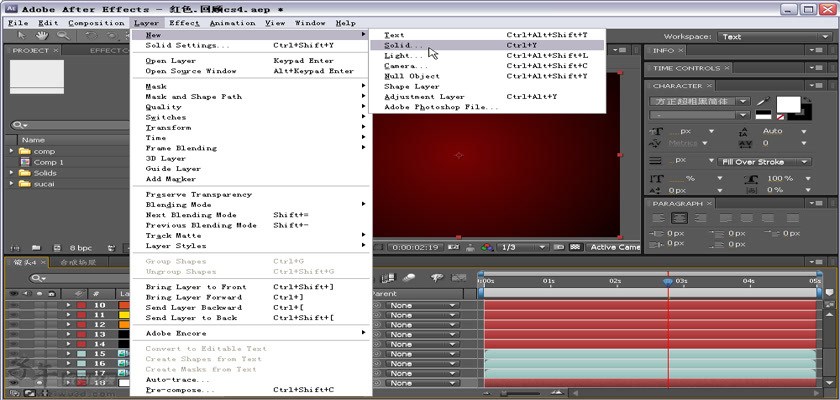Click layer 11 yellow color swatch

coord(124,315)
